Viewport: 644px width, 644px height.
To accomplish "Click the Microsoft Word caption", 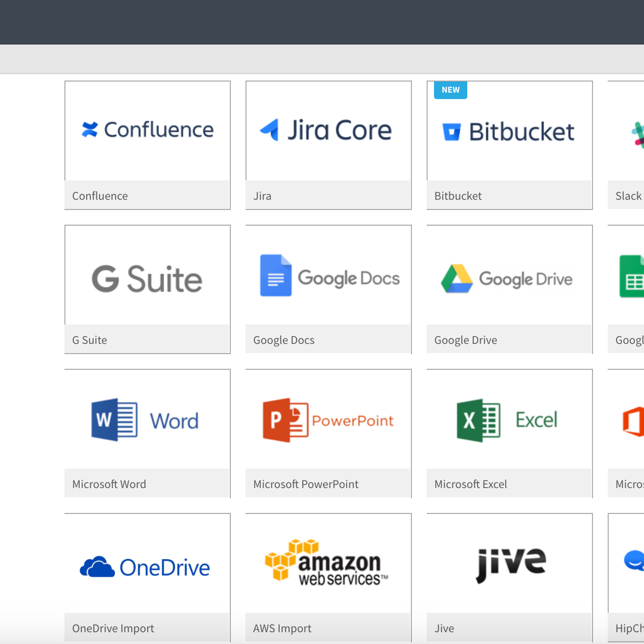I will tap(109, 484).
